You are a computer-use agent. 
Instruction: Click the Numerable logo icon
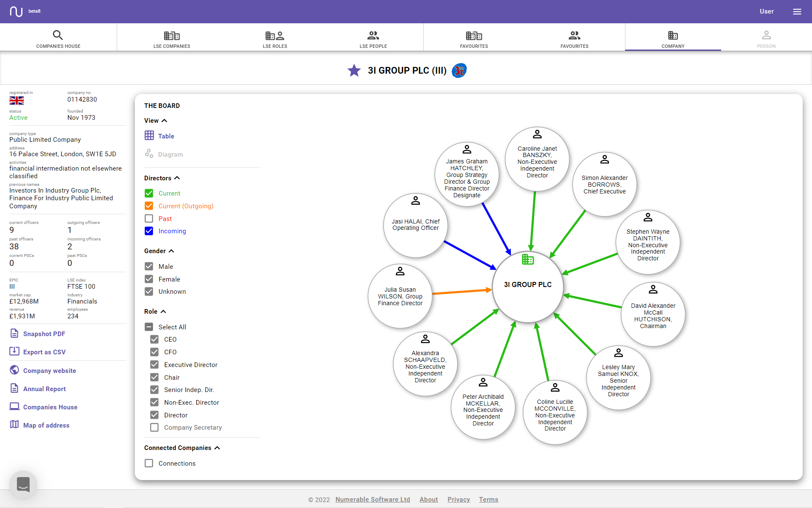tap(16, 11)
